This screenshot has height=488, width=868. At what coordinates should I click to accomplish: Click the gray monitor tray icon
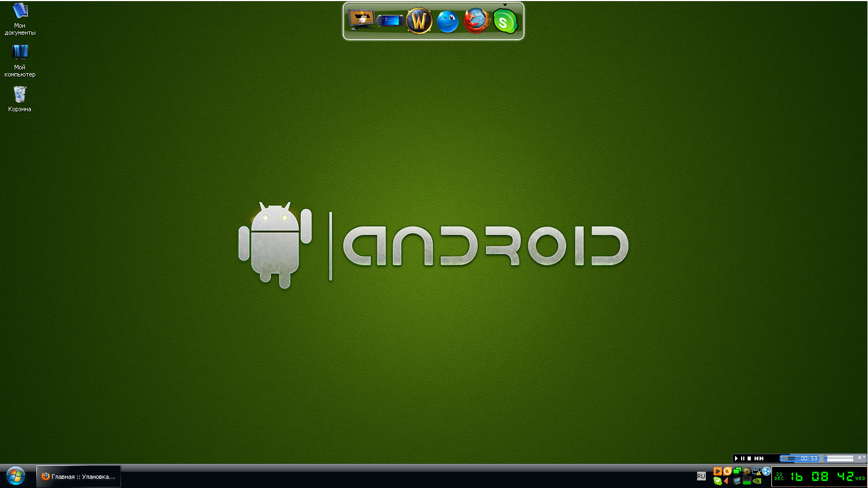(737, 481)
